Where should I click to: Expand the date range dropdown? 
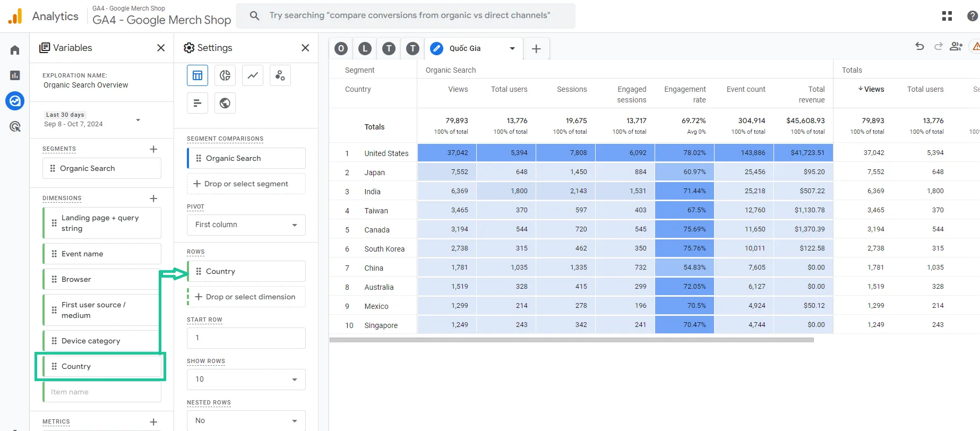(x=138, y=120)
